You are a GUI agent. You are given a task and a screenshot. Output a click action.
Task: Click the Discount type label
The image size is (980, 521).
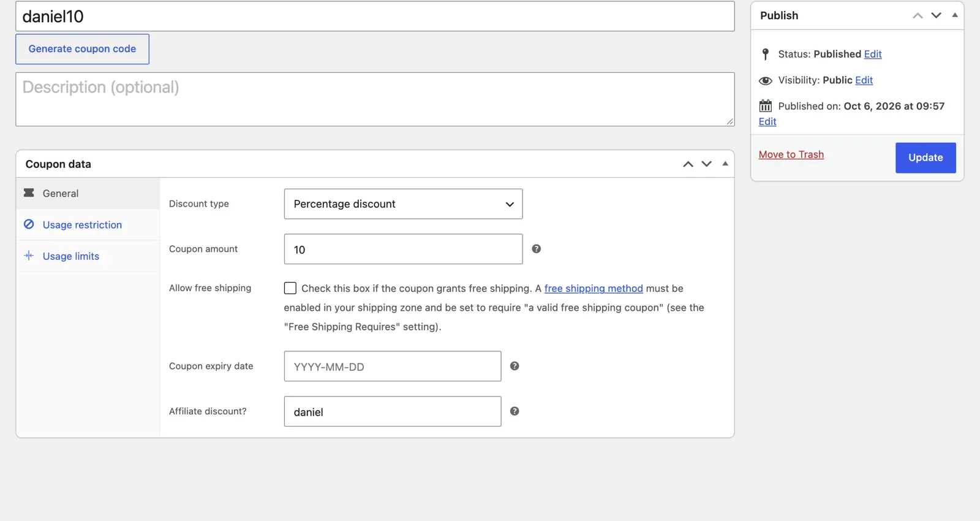click(x=199, y=203)
